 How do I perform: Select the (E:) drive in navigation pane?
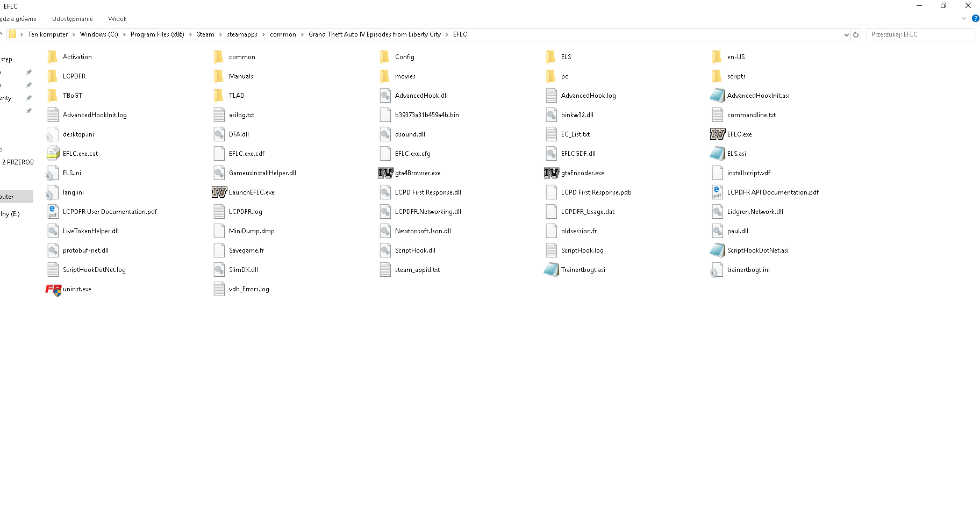tap(10, 214)
